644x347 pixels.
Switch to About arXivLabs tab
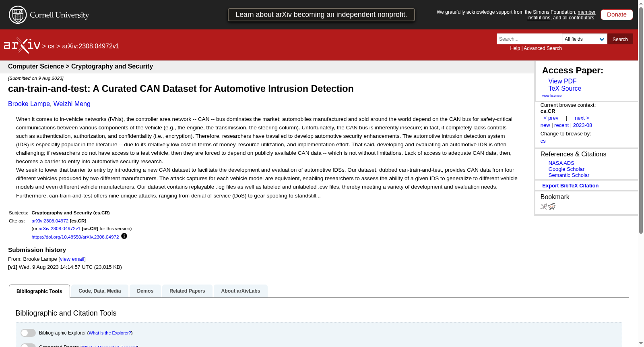point(241,291)
